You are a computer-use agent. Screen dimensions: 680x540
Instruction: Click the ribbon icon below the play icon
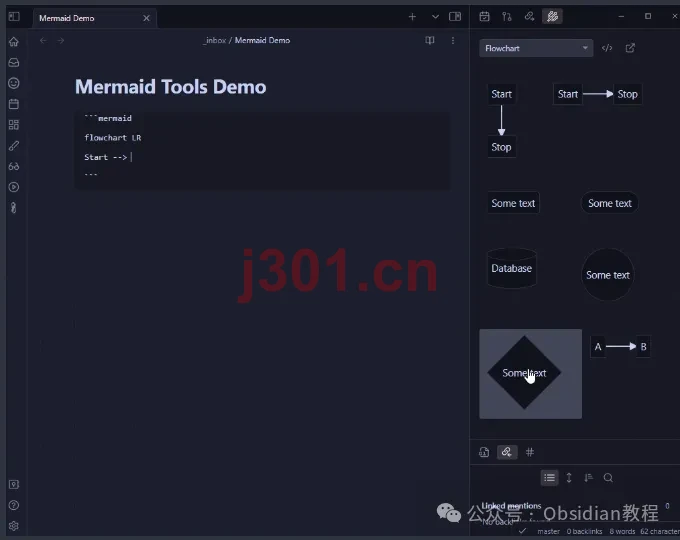[x=14, y=208]
